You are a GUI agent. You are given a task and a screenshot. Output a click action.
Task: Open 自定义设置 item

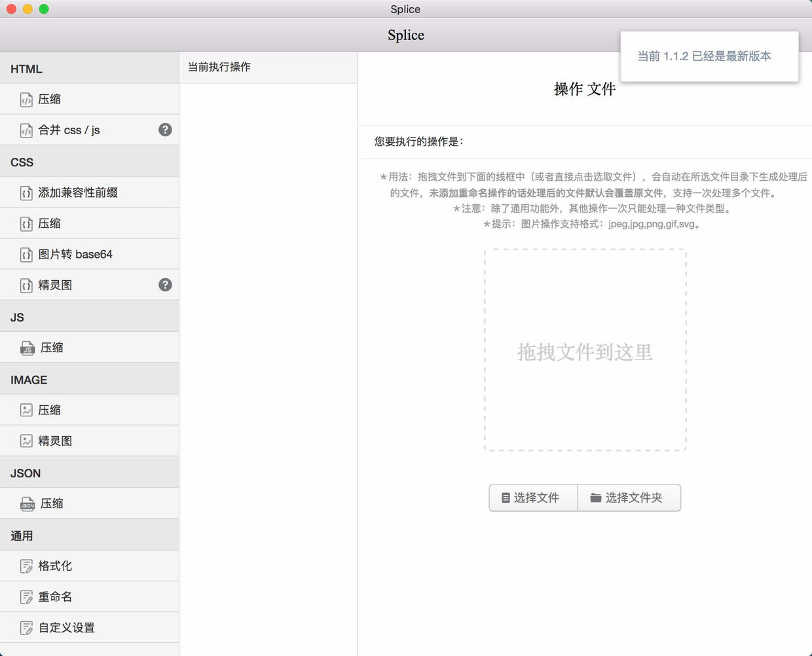pyautogui.click(x=89, y=628)
